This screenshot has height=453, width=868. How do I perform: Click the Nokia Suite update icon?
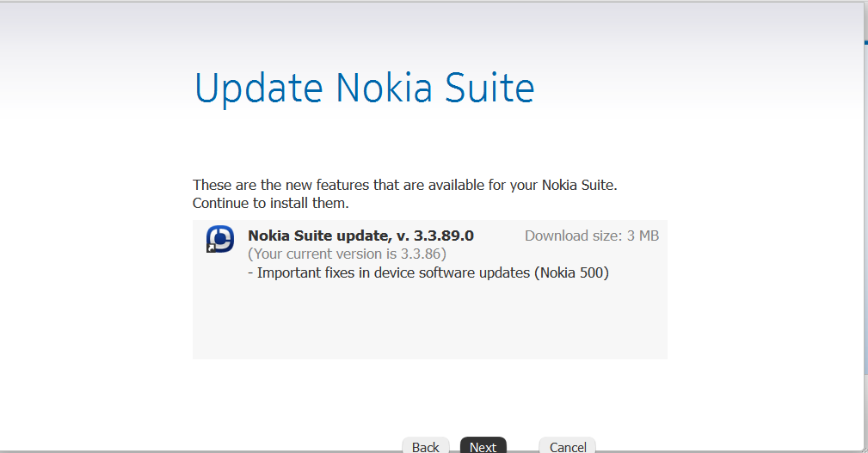(219, 239)
